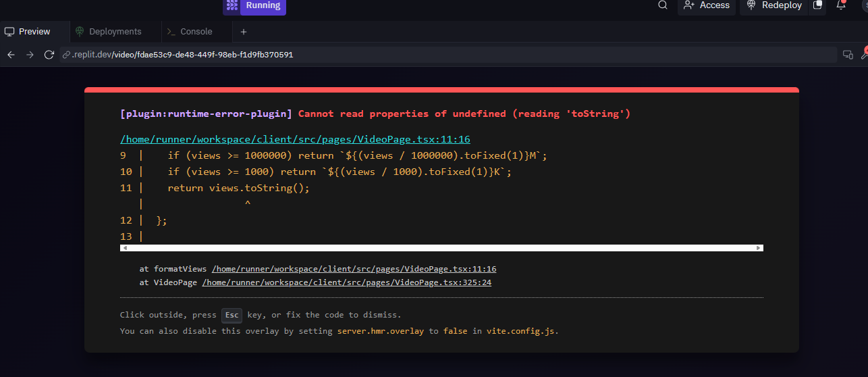The image size is (868, 377).
Task: Open the notifications bell
Action: 841,5
